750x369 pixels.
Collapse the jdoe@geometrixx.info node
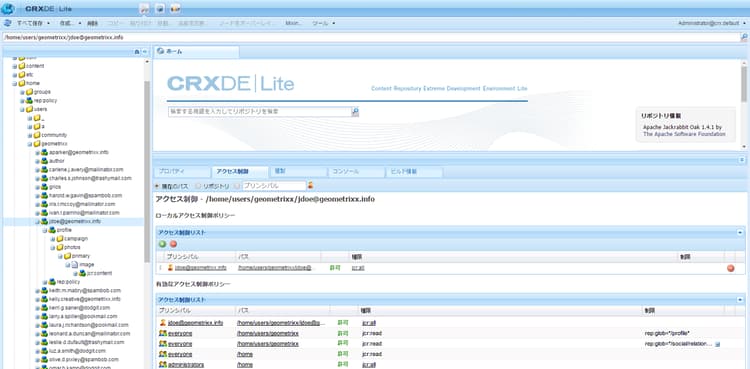point(37,222)
